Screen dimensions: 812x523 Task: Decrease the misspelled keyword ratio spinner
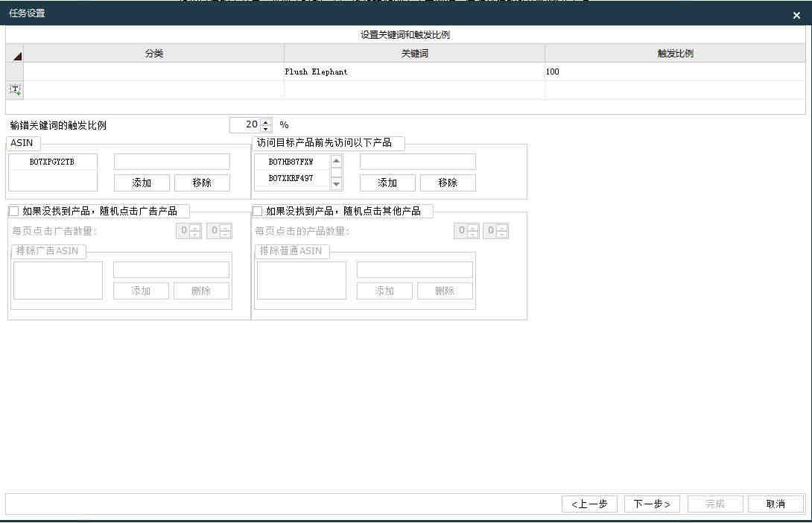[x=266, y=128]
